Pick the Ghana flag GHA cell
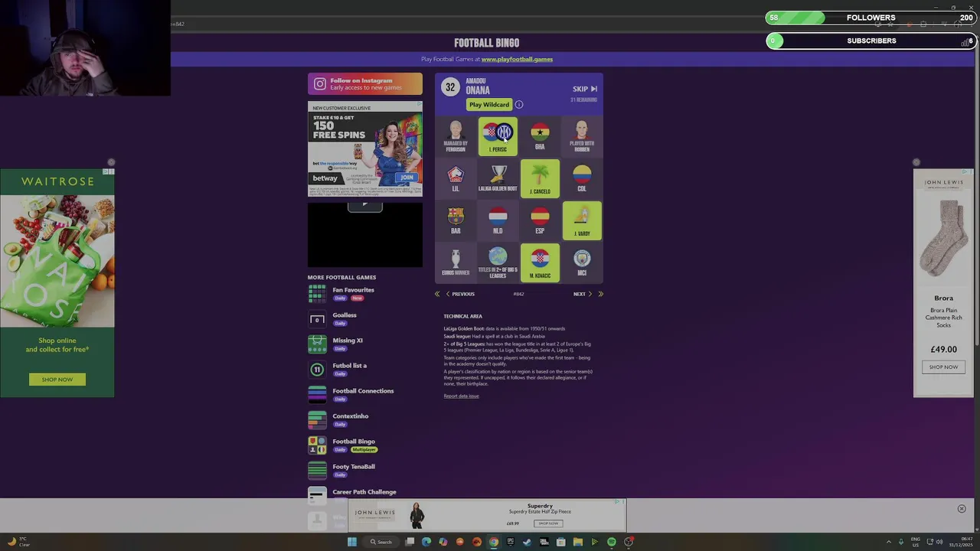980x551 pixels. (540, 136)
